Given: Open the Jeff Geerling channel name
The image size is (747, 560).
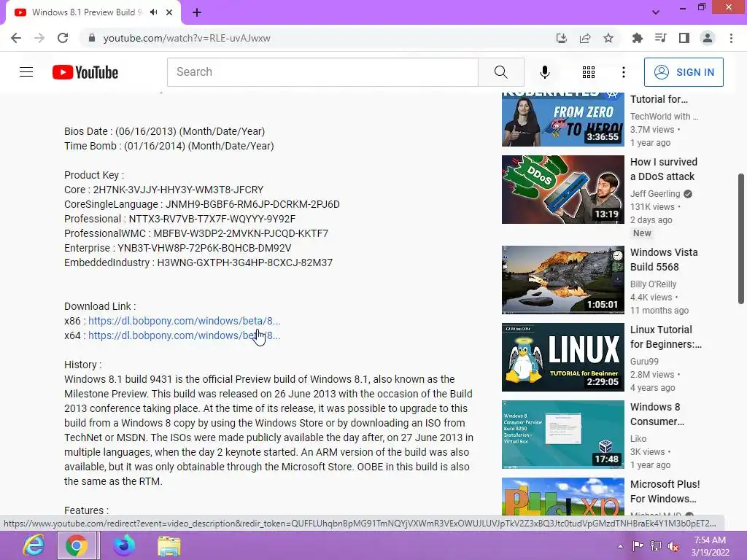Looking at the screenshot, I should click(655, 194).
